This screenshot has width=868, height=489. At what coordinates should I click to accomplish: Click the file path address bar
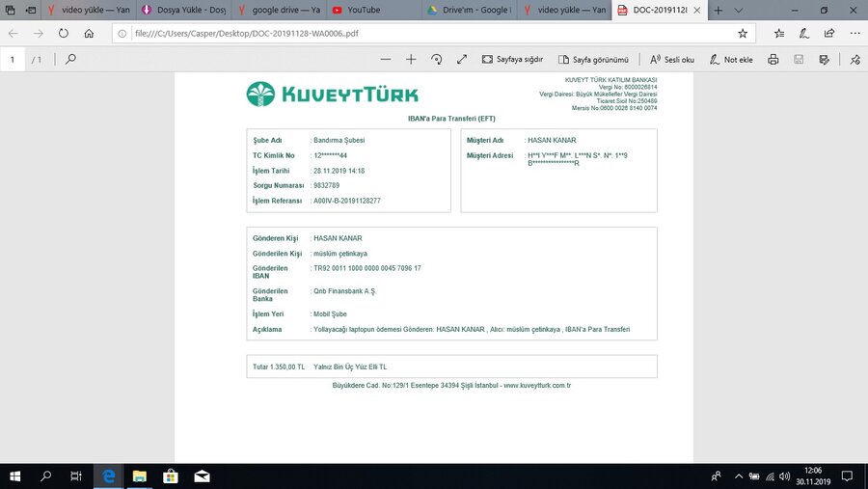tap(432, 33)
